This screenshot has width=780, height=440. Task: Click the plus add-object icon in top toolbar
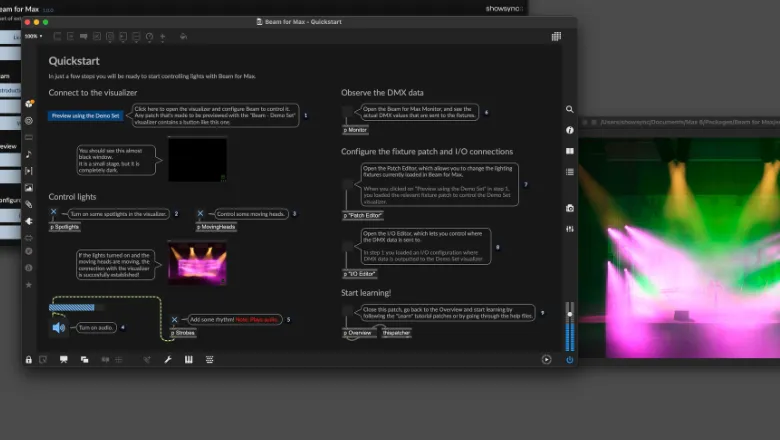[162, 36]
